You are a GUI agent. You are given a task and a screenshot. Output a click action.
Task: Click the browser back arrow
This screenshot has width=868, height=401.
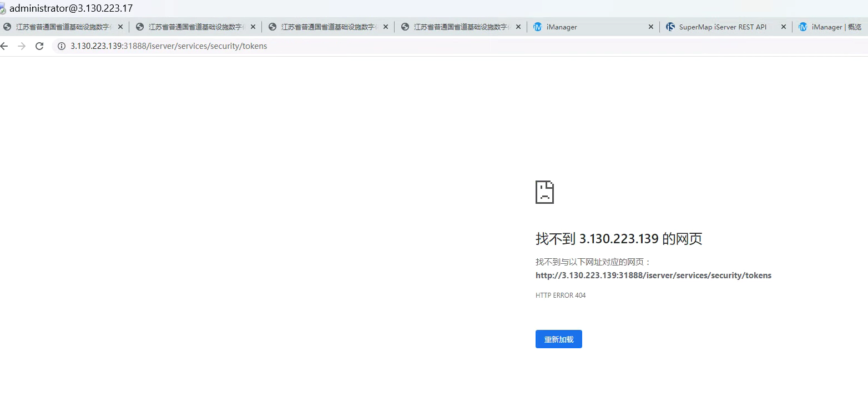coord(4,46)
